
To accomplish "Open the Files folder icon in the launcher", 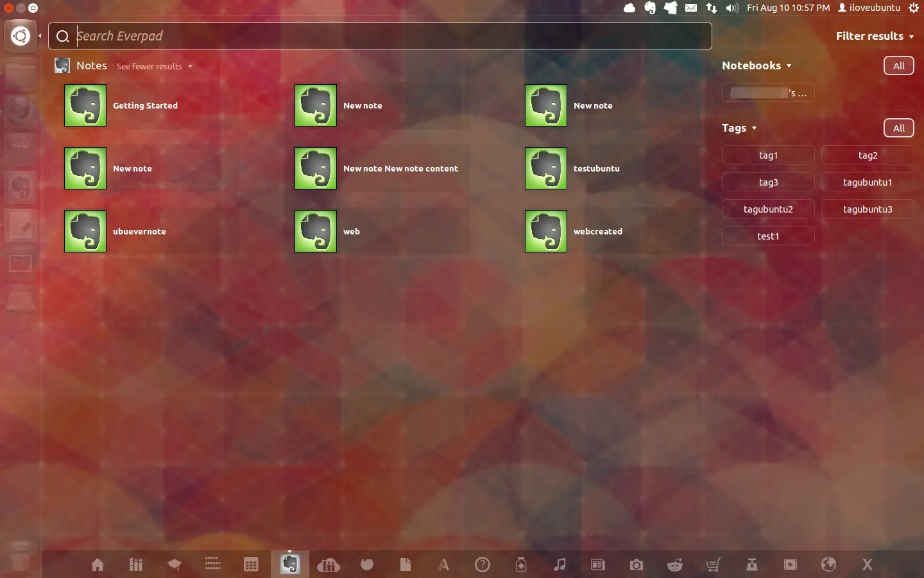I will 21,74.
